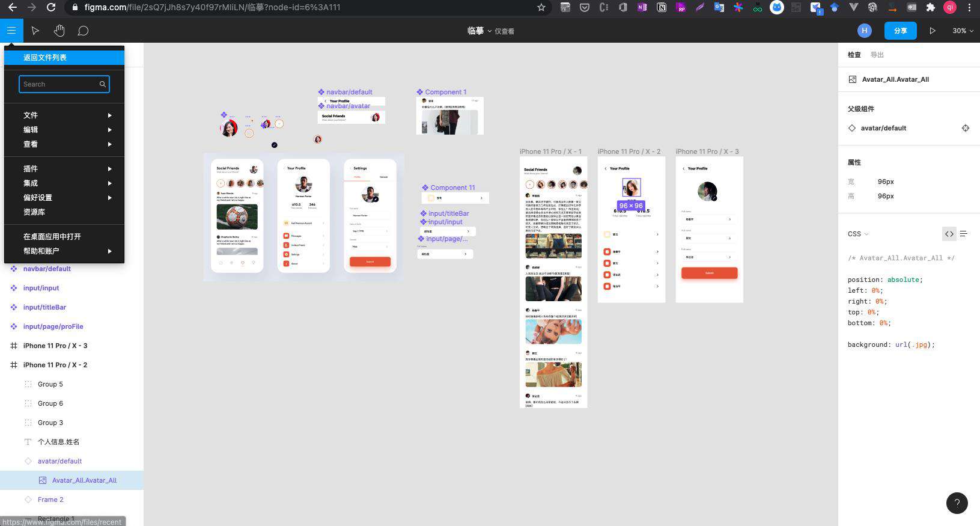The height and width of the screenshot is (526, 980).
Task: Open the 集成 submenu
Action: pyautogui.click(x=64, y=183)
